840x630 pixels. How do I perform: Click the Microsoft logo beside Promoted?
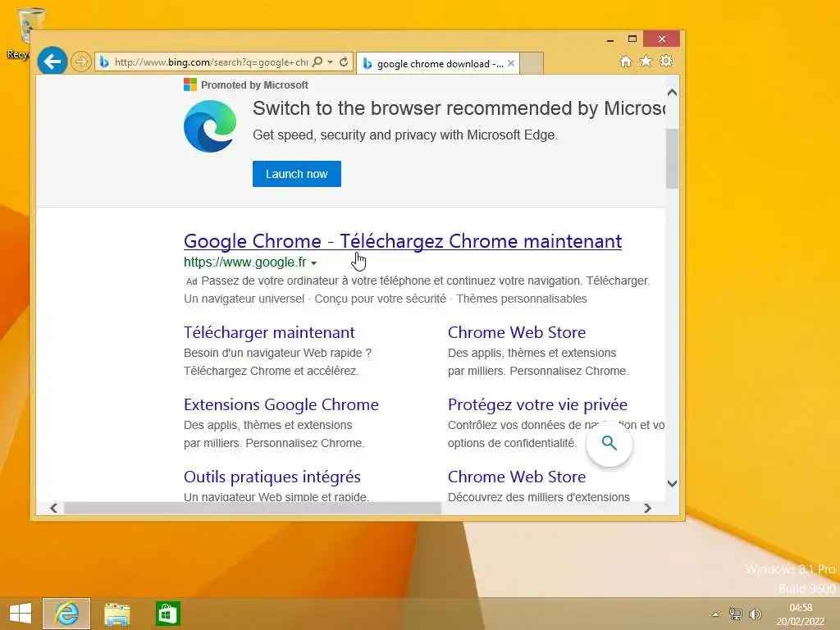[190, 84]
